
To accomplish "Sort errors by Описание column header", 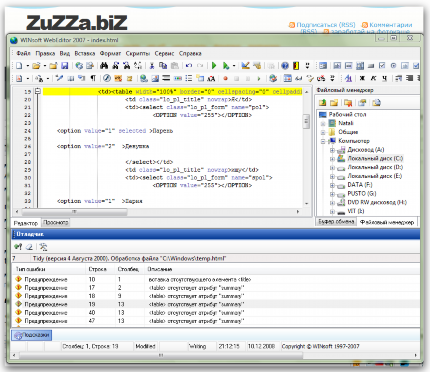I will [160, 269].
